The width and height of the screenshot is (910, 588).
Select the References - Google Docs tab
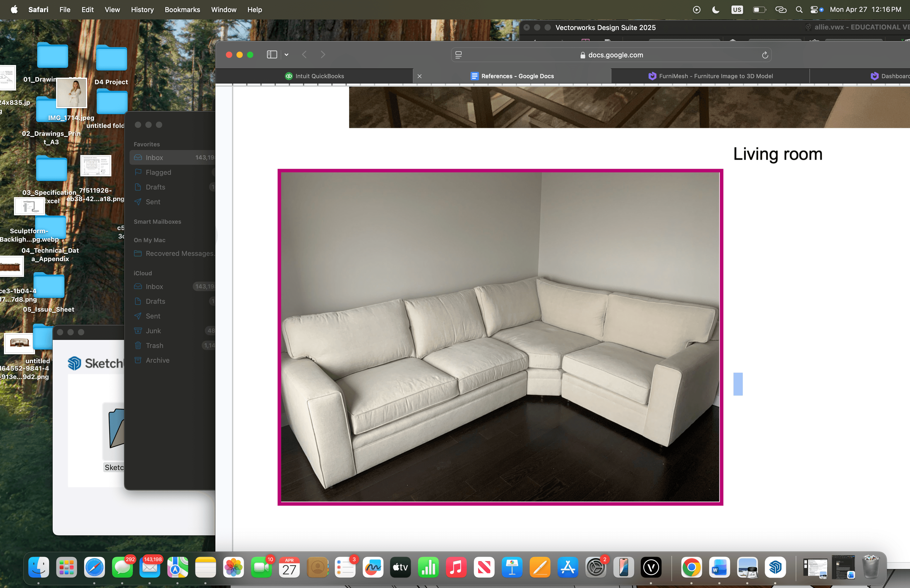512,76
